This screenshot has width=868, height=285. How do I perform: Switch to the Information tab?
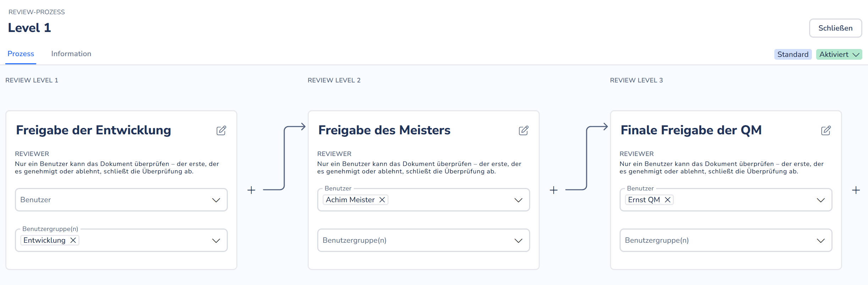tap(71, 54)
